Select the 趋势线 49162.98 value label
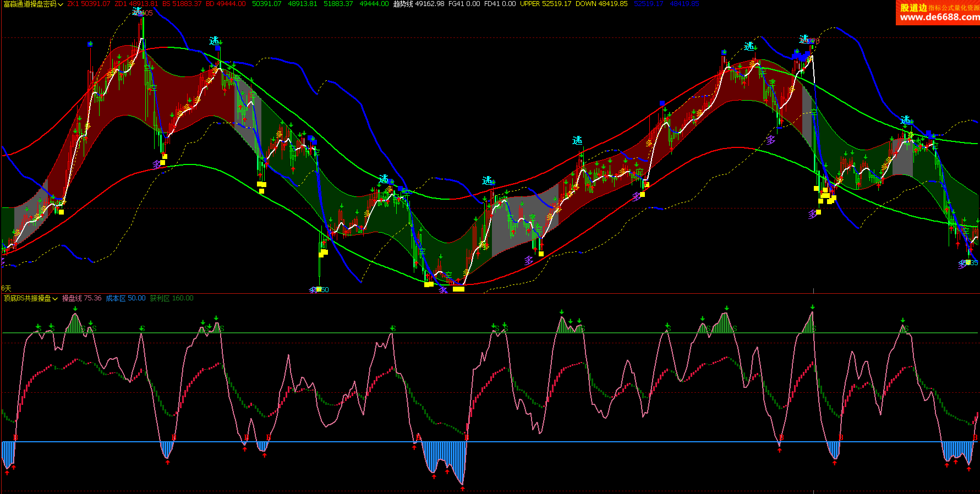 (x=418, y=4)
